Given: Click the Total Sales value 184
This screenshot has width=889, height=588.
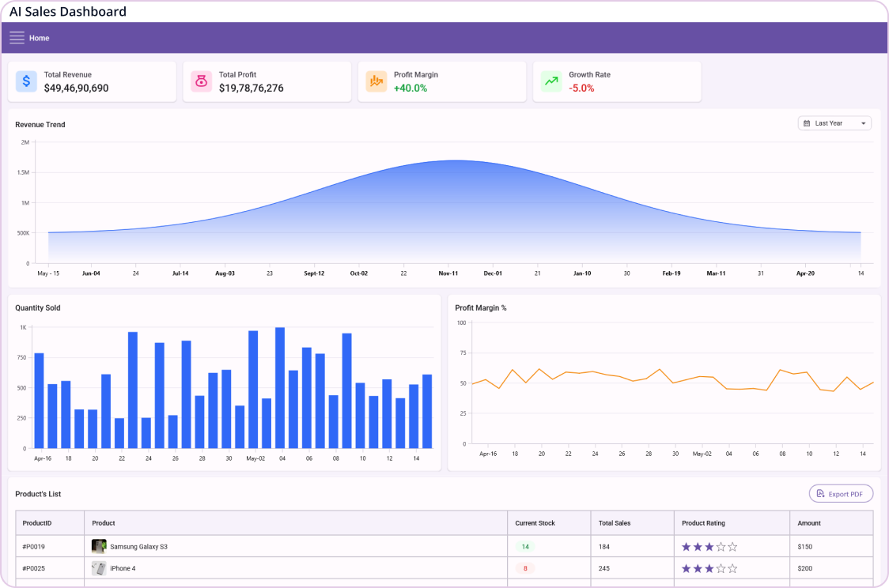Looking at the screenshot, I should [603, 547].
